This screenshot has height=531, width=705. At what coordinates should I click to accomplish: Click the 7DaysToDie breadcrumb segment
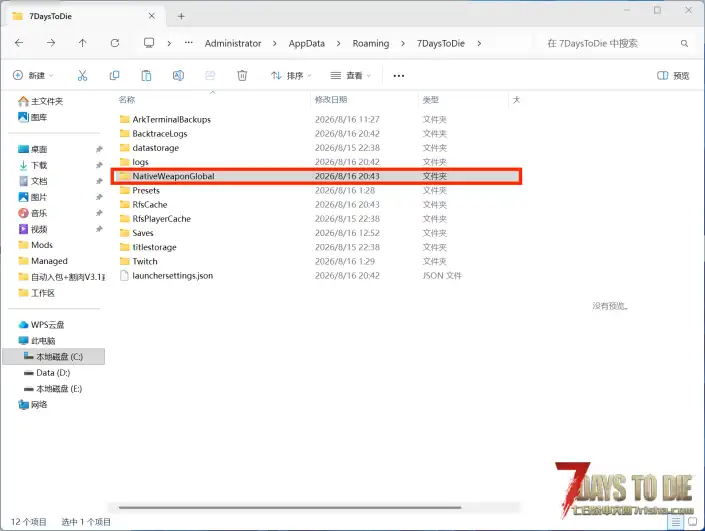click(441, 44)
